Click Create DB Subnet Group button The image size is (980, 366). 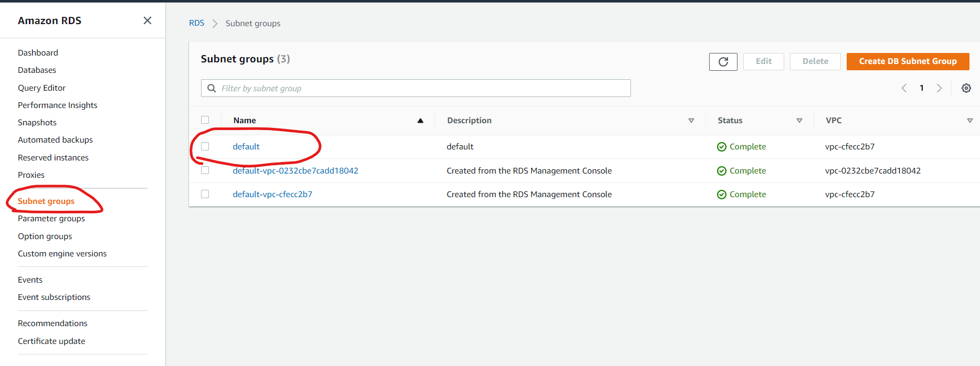pos(908,61)
